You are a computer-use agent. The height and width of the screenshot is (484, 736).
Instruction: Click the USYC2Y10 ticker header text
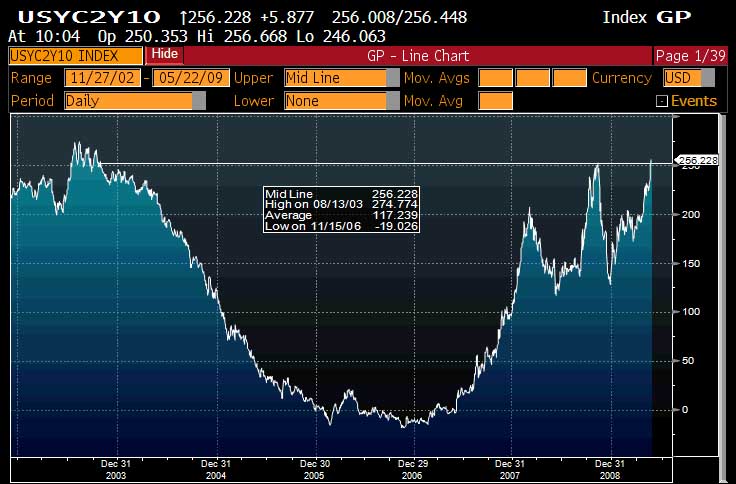pyautogui.click(x=89, y=17)
